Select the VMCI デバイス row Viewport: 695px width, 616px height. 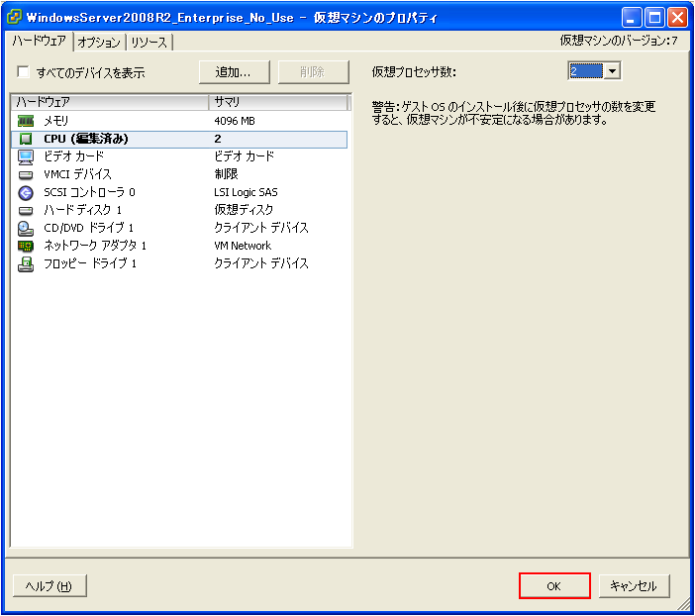179,174
